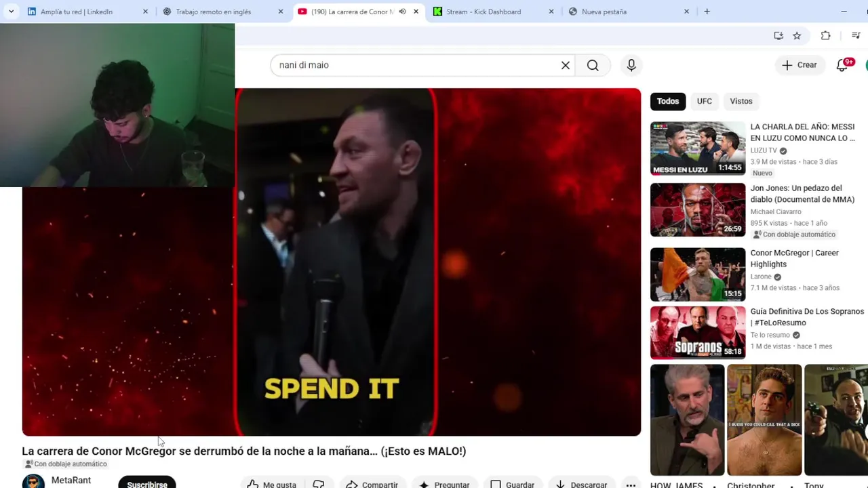Subscribe with the Suscribirse button
Screen dimensions: 868x488
coord(147,483)
